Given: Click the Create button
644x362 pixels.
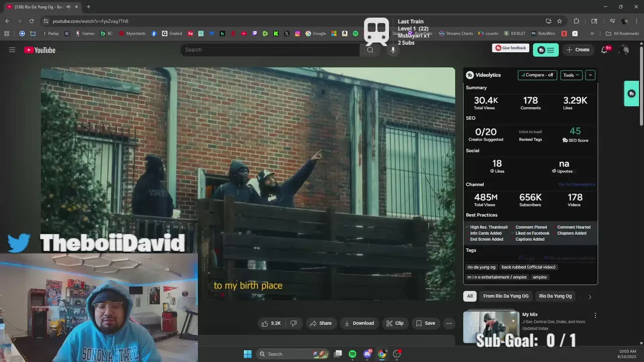Looking at the screenshot, I should [578, 50].
